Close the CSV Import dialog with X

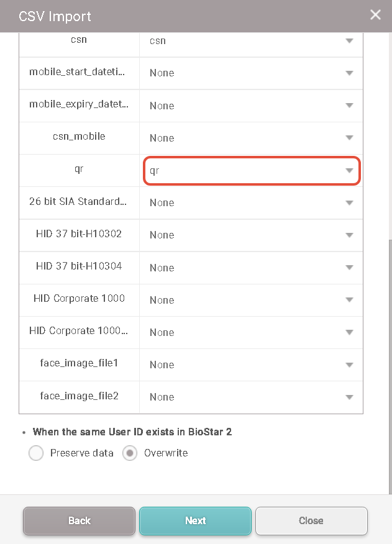point(375,15)
